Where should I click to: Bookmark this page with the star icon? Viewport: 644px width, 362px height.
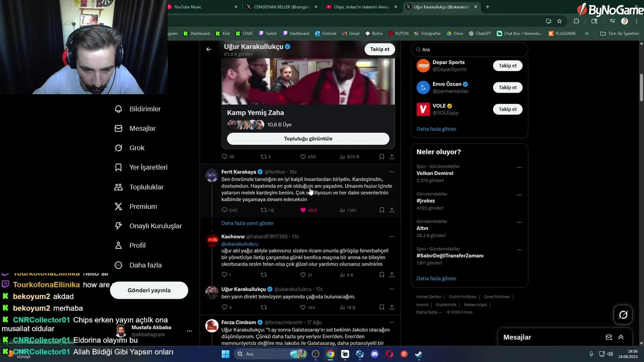[x=559, y=21]
